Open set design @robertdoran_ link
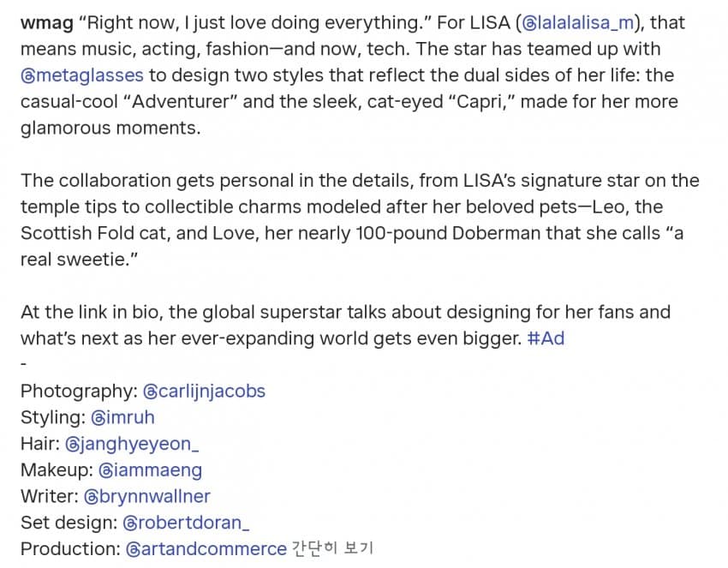 pyautogui.click(x=186, y=523)
